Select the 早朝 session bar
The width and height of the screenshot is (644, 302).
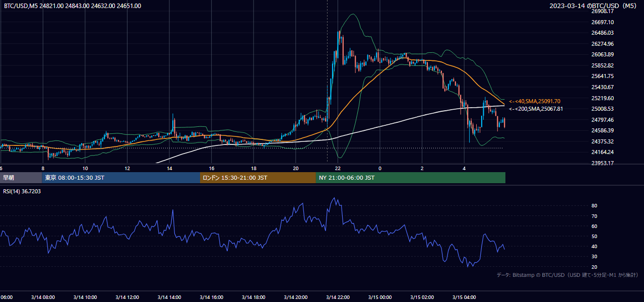pyautogui.click(x=21, y=178)
